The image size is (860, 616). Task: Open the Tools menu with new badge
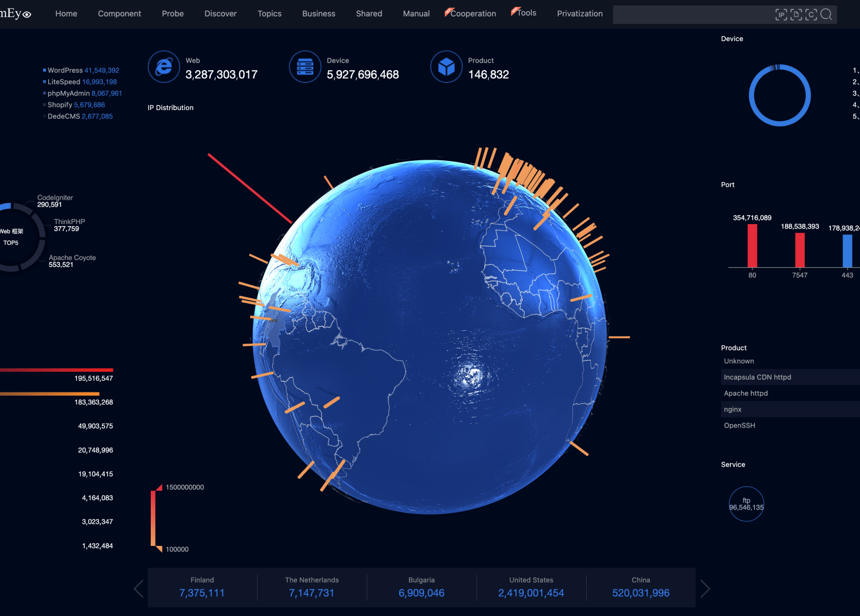[526, 13]
